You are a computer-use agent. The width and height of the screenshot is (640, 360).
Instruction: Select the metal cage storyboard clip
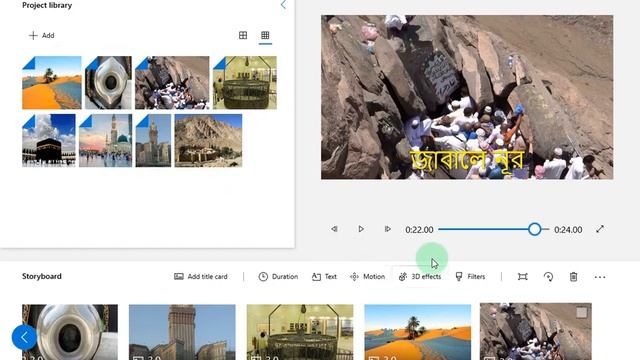coord(300,332)
